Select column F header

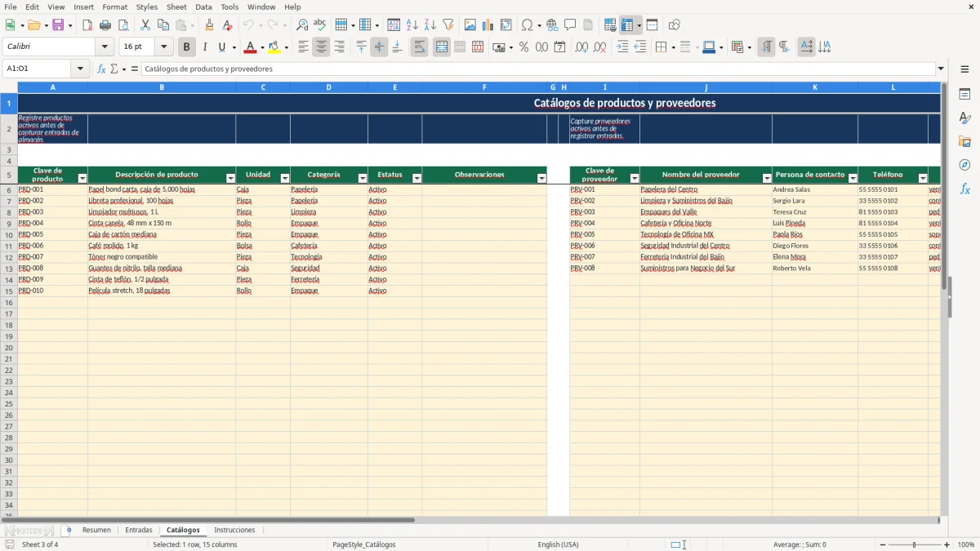point(484,87)
